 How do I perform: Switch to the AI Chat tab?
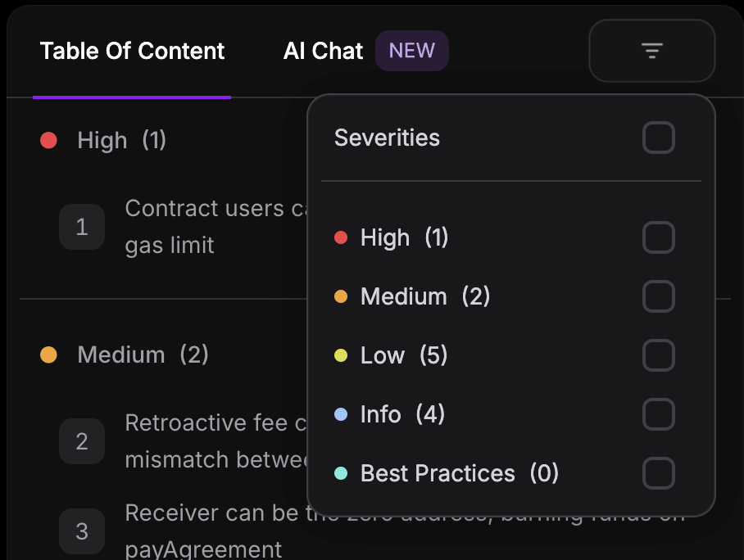coord(323,51)
